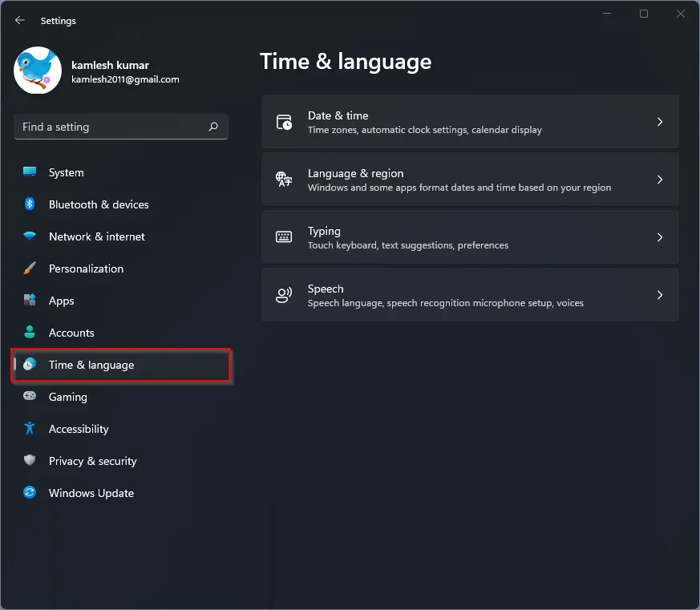Select Time & language in sidebar
700x610 pixels.
[x=120, y=365]
